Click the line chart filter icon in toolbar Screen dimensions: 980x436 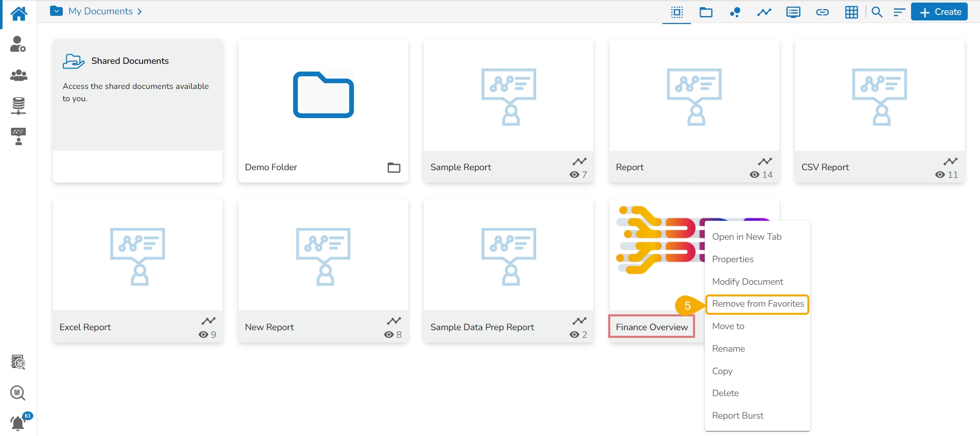point(764,12)
